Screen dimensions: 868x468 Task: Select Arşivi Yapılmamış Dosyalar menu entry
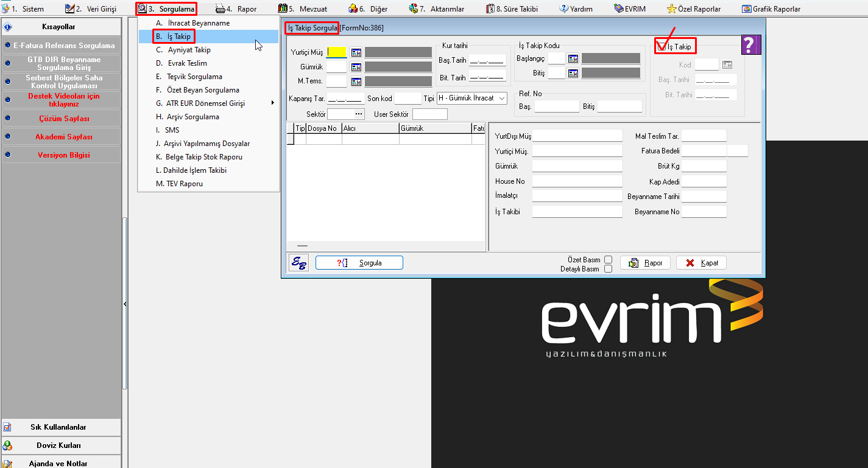tap(208, 144)
